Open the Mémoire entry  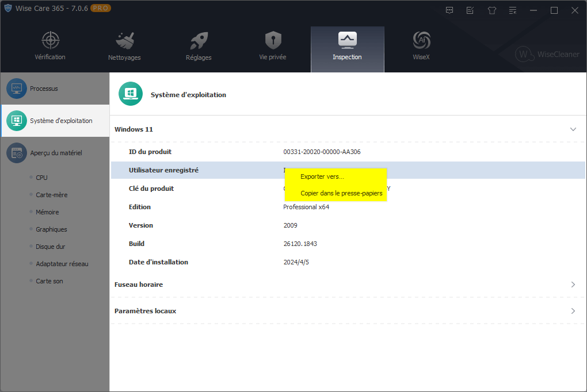pos(47,212)
